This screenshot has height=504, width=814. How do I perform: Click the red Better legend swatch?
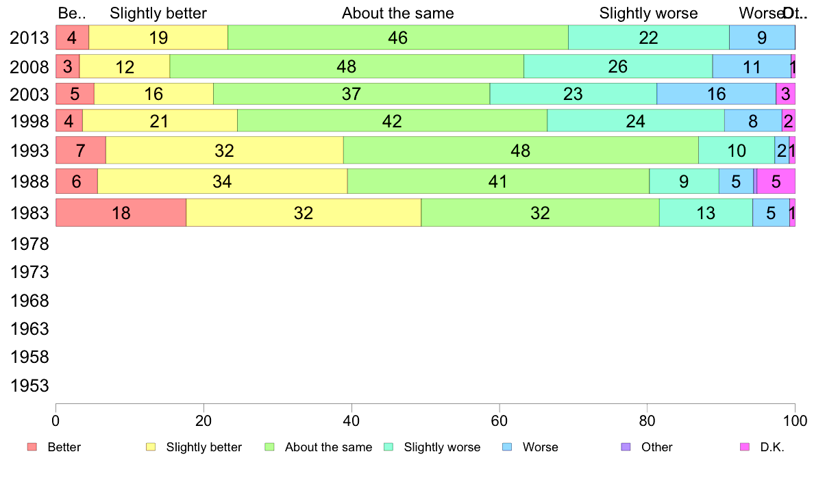(32, 447)
